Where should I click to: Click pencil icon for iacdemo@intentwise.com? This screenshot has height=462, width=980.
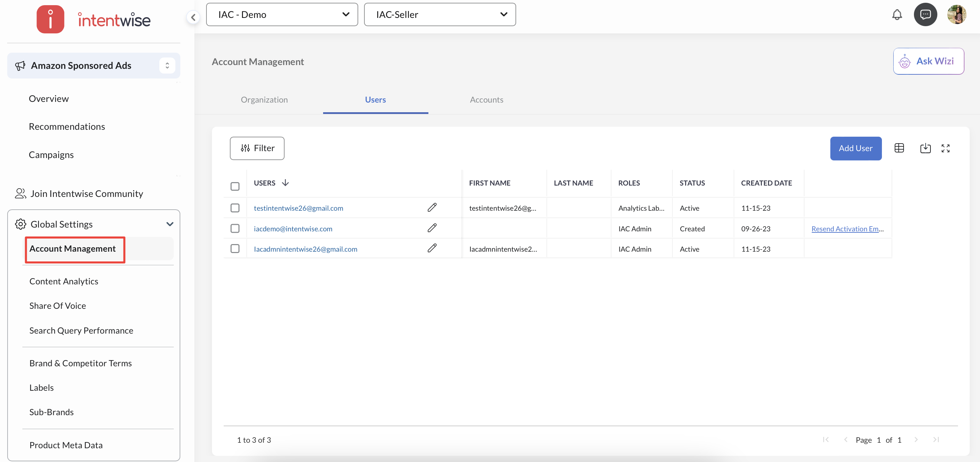click(432, 228)
